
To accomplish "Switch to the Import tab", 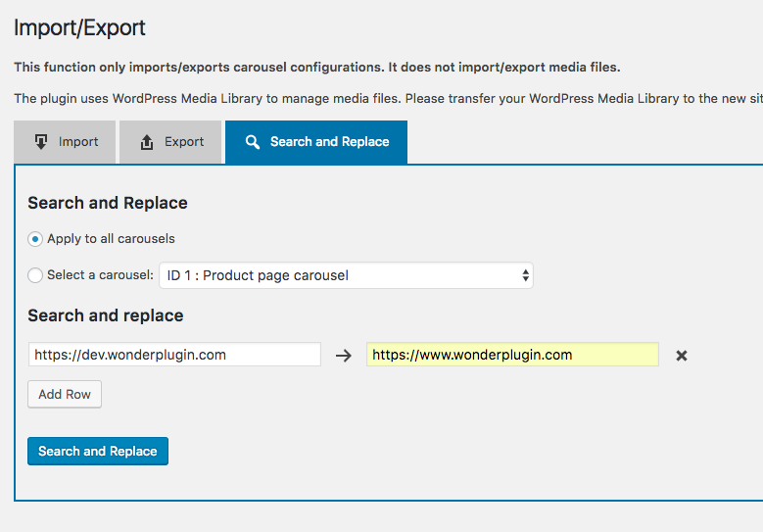I will (x=66, y=142).
